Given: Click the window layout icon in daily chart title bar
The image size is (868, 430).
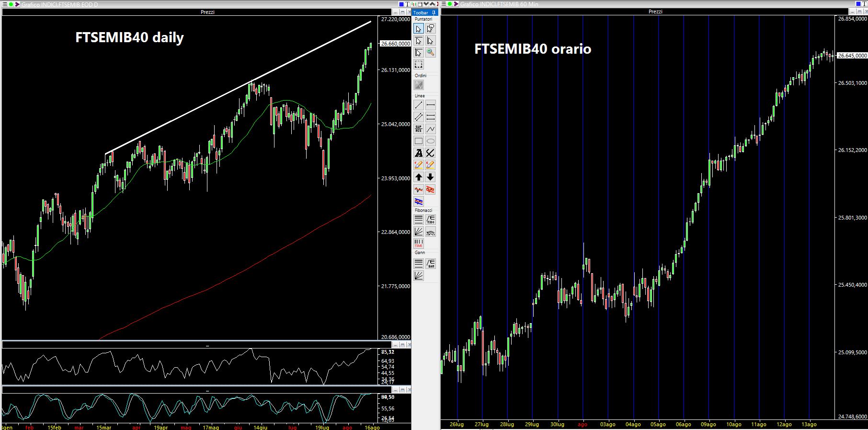Looking at the screenshot, I should (420, 4).
